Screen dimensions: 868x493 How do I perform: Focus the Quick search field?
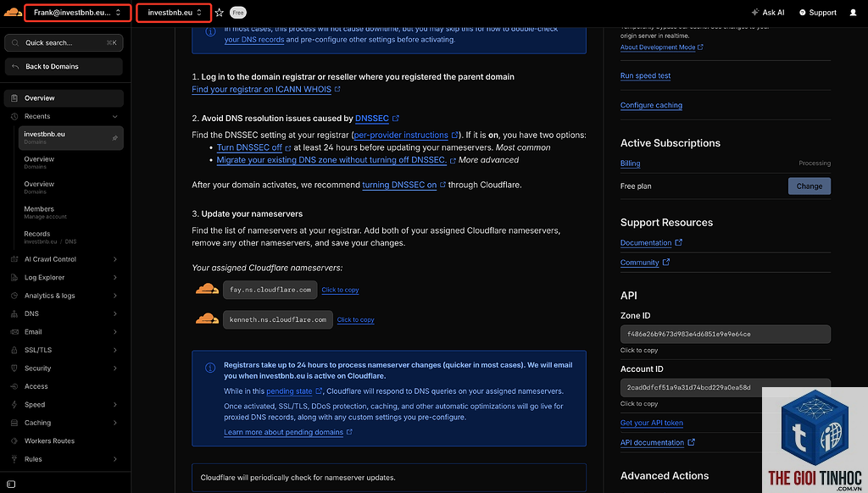64,42
